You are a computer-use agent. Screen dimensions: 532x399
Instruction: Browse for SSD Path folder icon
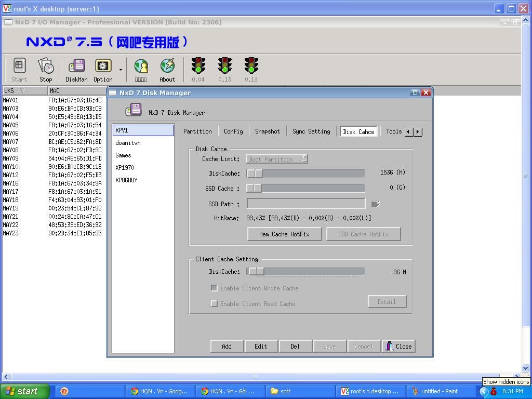[x=375, y=204]
